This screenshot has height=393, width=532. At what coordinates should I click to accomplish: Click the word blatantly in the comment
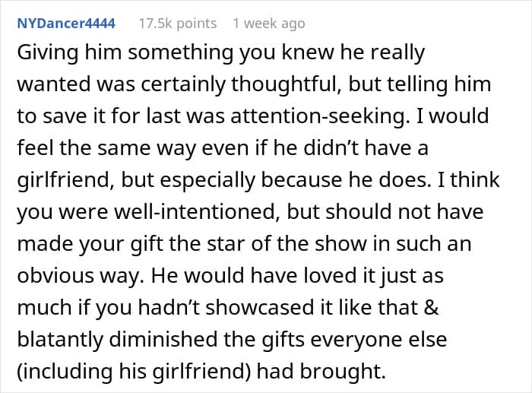coord(60,340)
